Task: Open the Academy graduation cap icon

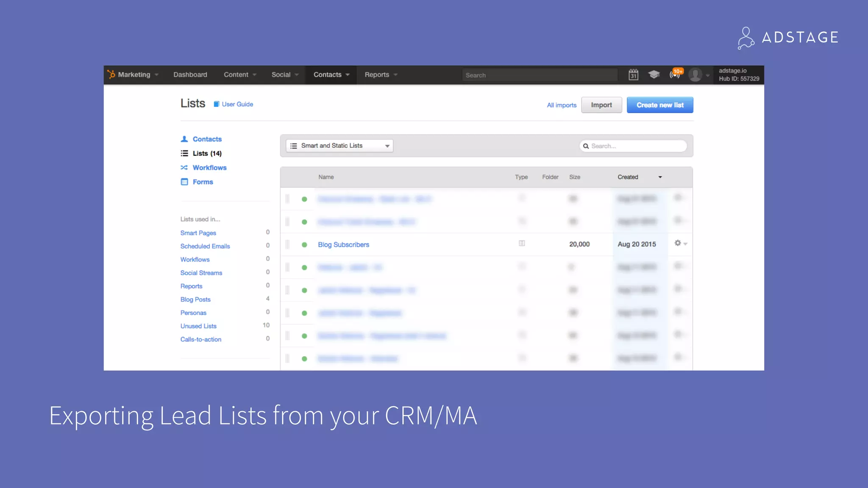Action: pos(654,75)
